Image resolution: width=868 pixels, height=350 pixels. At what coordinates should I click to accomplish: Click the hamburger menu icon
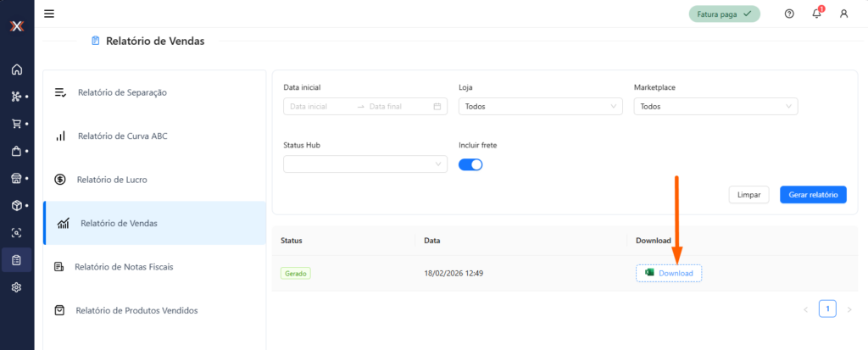(49, 14)
